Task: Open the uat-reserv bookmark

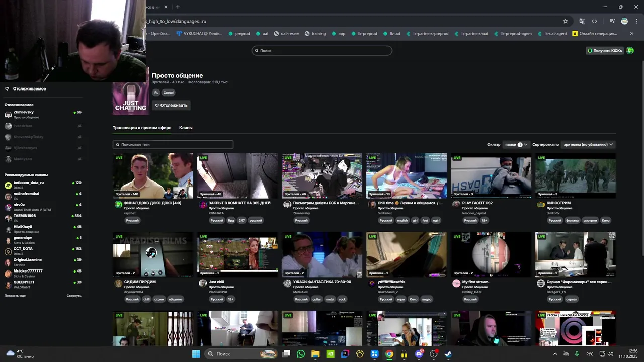Action: (x=286, y=34)
